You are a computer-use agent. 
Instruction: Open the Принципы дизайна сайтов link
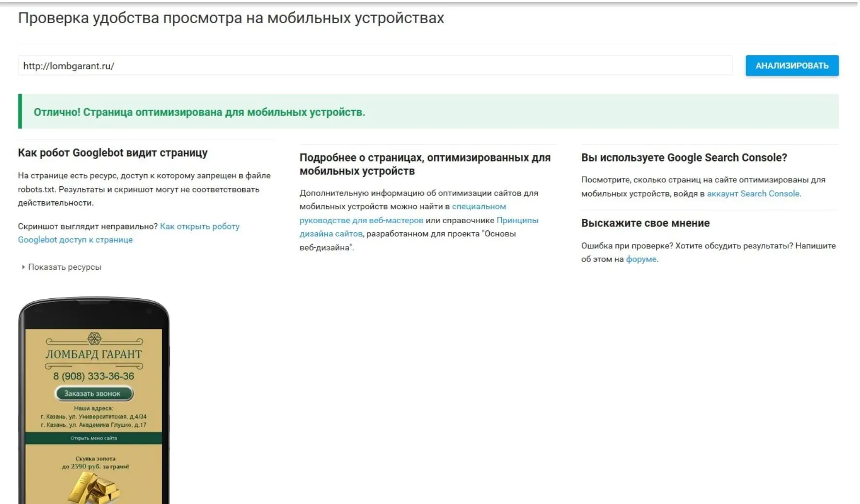(x=419, y=227)
